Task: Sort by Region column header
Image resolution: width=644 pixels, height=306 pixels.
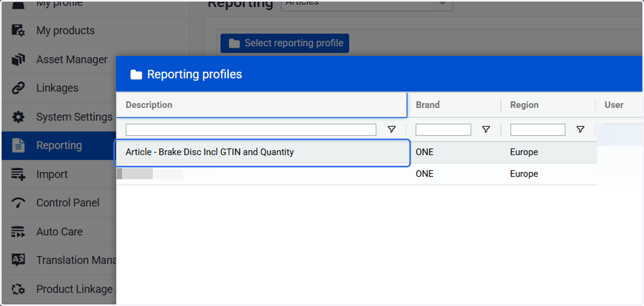Action: tap(548, 105)
